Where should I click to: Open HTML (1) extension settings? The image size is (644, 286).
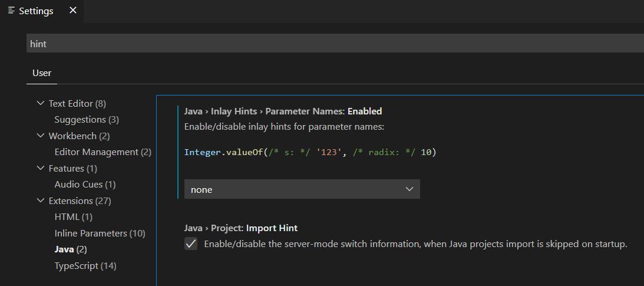(x=74, y=217)
